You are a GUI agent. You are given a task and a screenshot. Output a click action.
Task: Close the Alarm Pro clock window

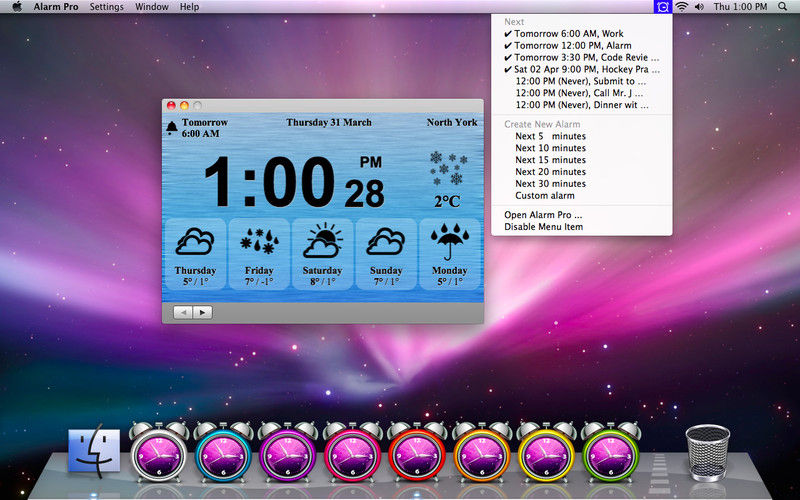(171, 106)
